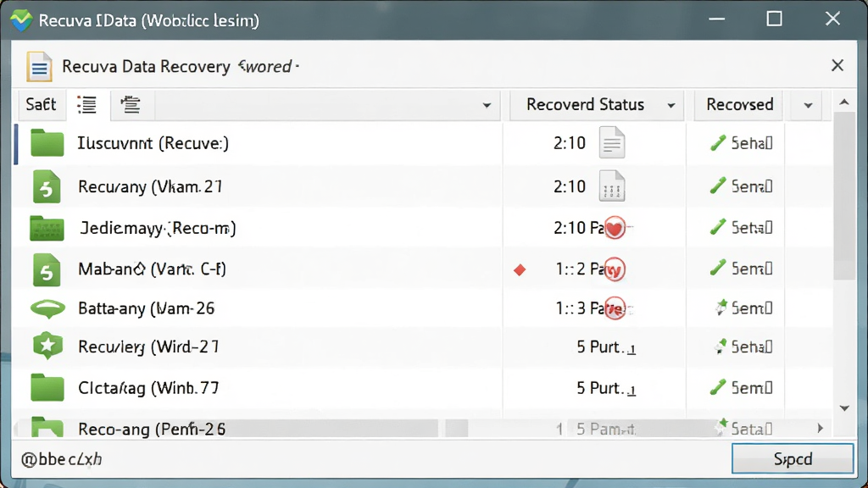868x488 pixels.
Task: Click the Recuva logo in the title bar
Action: coord(21,20)
